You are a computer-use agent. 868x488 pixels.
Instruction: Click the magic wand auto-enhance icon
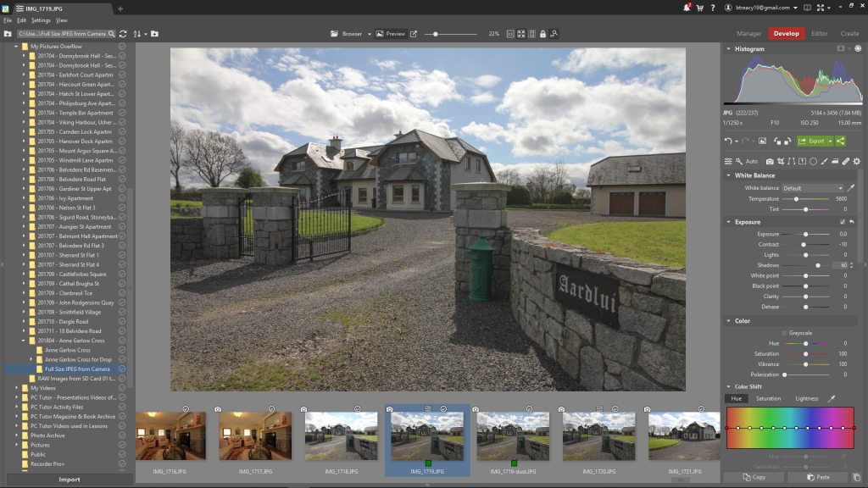click(739, 162)
